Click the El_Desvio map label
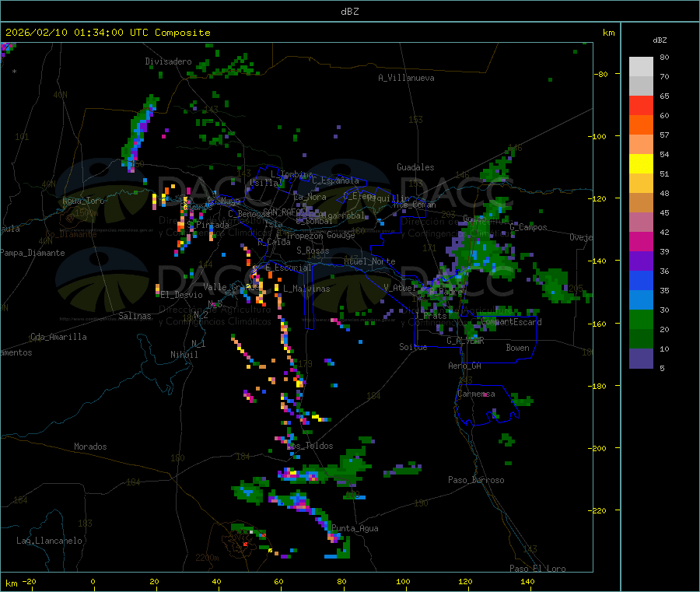The height and width of the screenshot is (592, 700). click(x=181, y=295)
